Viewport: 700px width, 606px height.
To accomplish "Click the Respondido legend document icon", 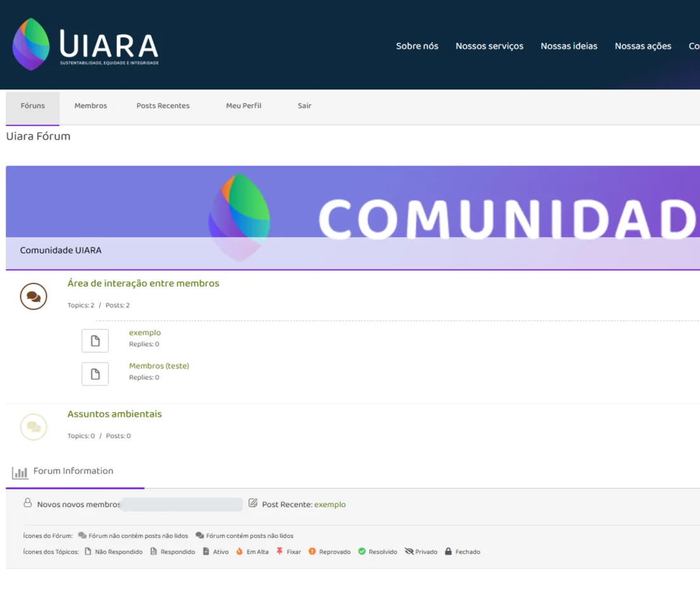I will [x=153, y=551].
